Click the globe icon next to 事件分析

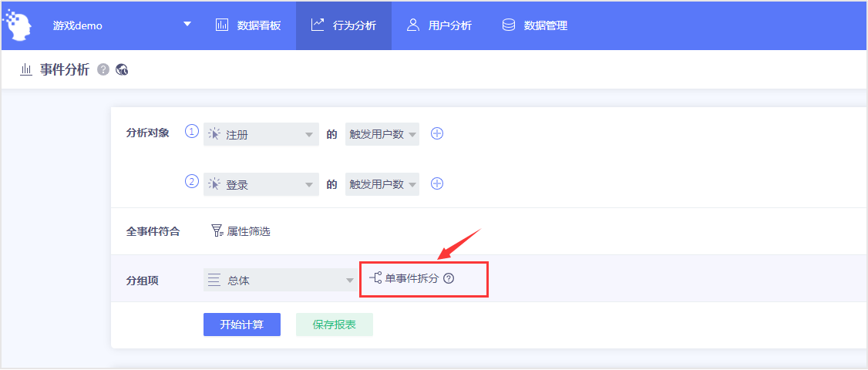(x=122, y=69)
